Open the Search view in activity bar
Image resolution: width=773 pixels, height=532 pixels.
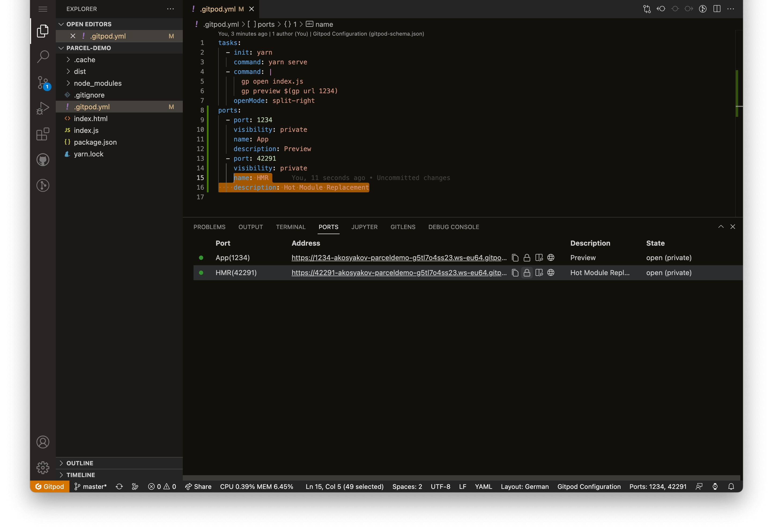43,57
